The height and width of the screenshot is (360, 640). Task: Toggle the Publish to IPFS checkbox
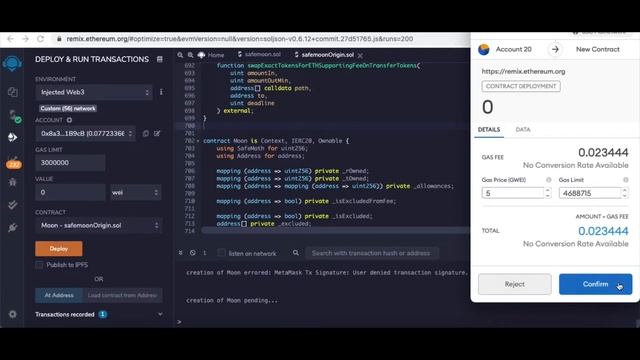39,265
